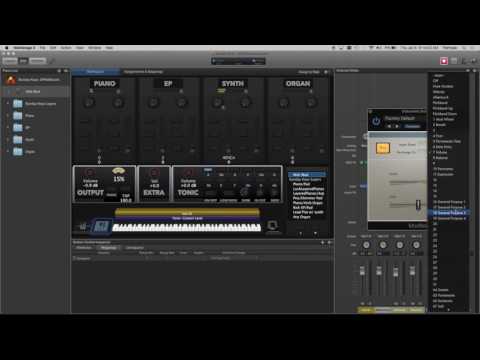The width and height of the screenshot is (480, 360).
Task: Click the ORGAN label display
Action: pyautogui.click(x=298, y=84)
